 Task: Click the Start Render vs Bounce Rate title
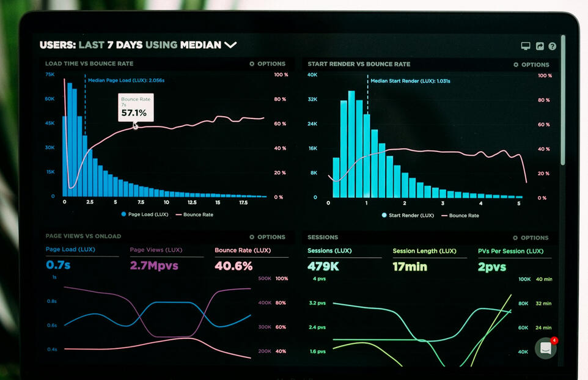pyautogui.click(x=359, y=64)
